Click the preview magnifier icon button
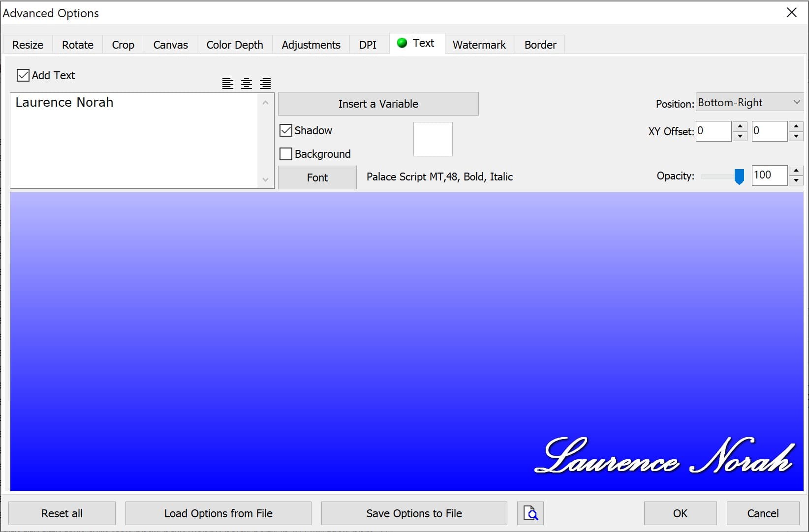809x532 pixels. (530, 513)
